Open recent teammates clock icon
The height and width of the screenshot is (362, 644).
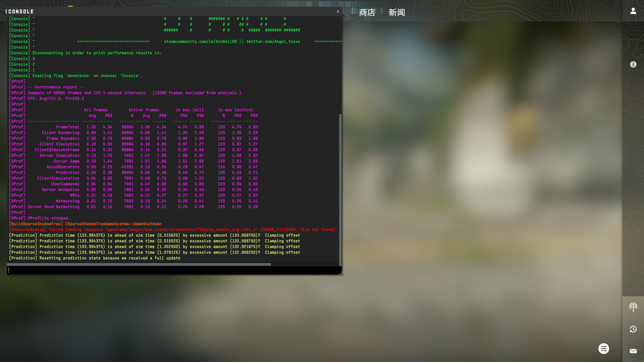point(633,329)
